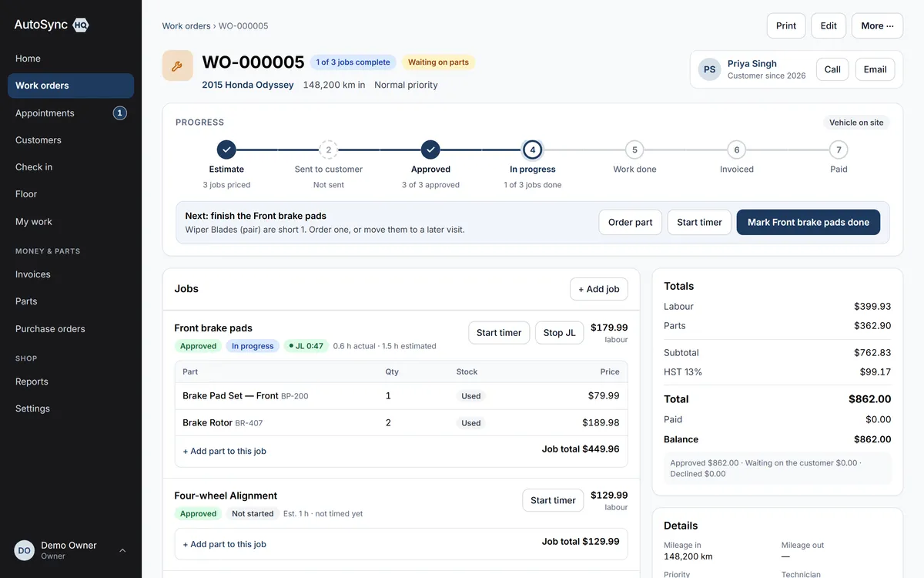
Task: Select step 5 Work done circle
Action: pos(634,150)
